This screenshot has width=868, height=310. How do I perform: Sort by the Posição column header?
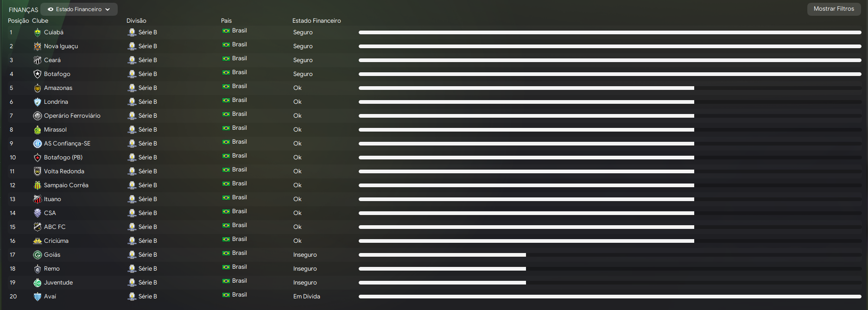click(18, 21)
